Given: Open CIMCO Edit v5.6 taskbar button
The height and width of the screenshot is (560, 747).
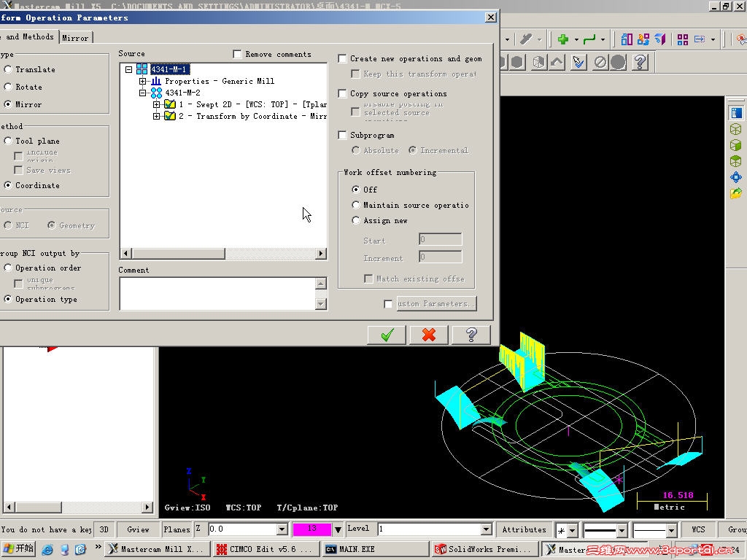Looking at the screenshot, I should point(266,550).
